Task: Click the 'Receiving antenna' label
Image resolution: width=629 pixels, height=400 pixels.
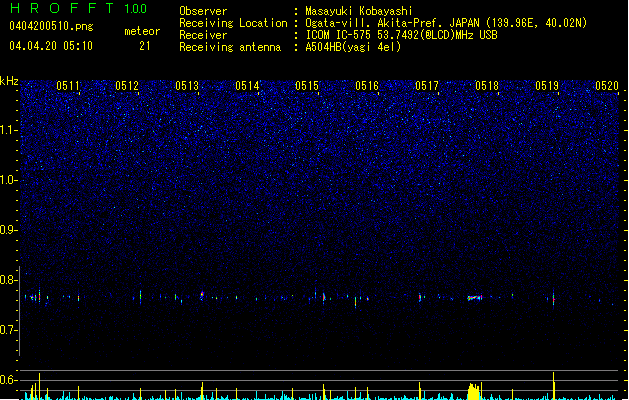Action: point(230,47)
